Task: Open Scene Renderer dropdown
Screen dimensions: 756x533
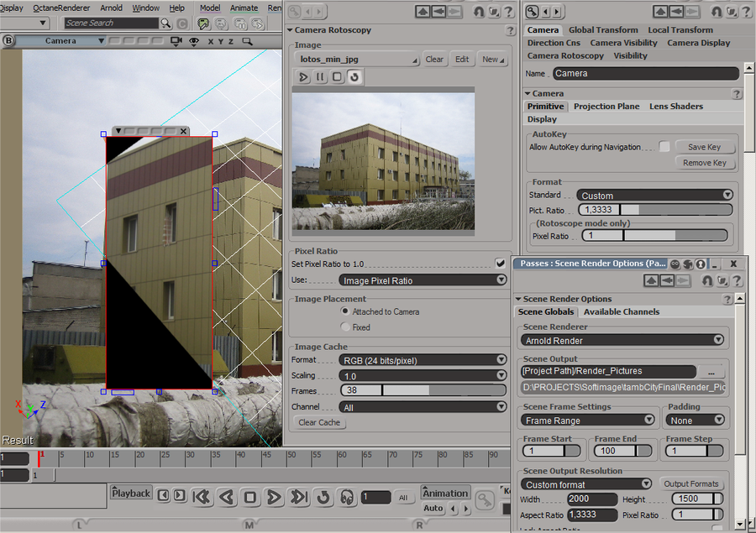Action: (622, 340)
